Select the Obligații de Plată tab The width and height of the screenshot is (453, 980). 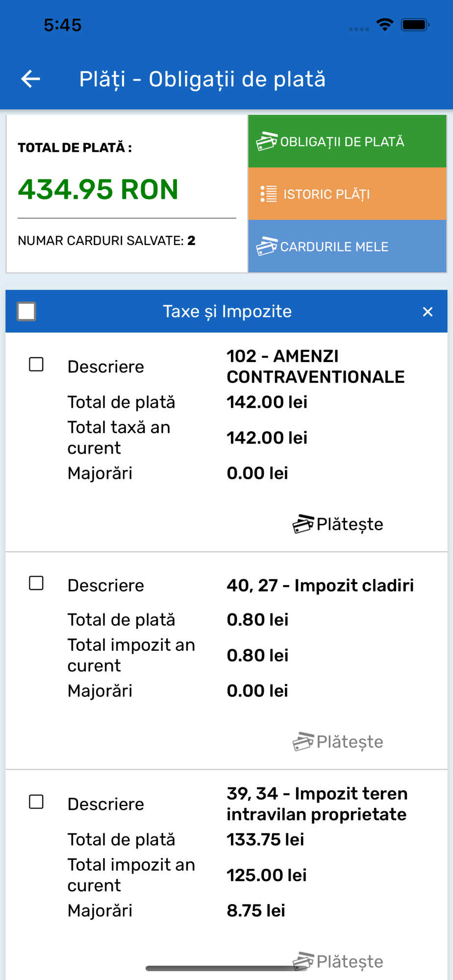pos(347,142)
